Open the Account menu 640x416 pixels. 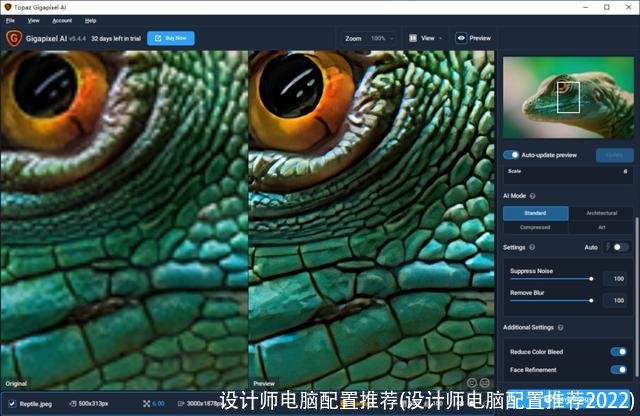tap(62, 20)
